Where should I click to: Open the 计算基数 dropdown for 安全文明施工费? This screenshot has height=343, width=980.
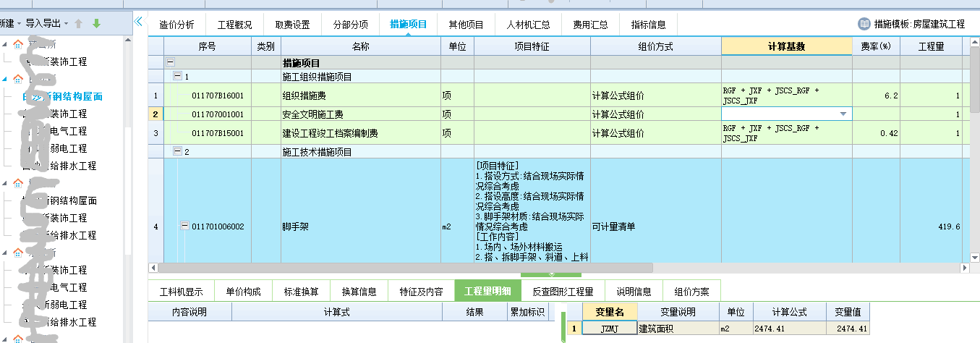[x=843, y=114]
